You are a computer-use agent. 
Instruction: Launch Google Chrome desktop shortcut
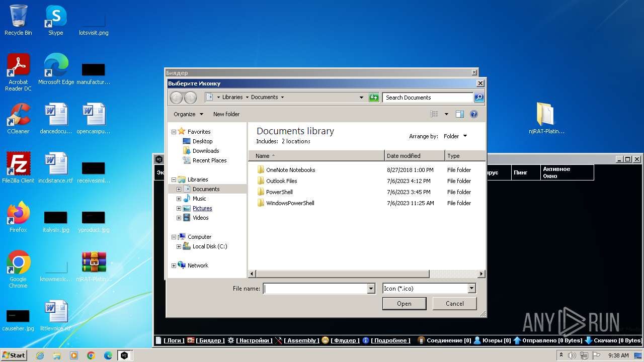(x=18, y=269)
